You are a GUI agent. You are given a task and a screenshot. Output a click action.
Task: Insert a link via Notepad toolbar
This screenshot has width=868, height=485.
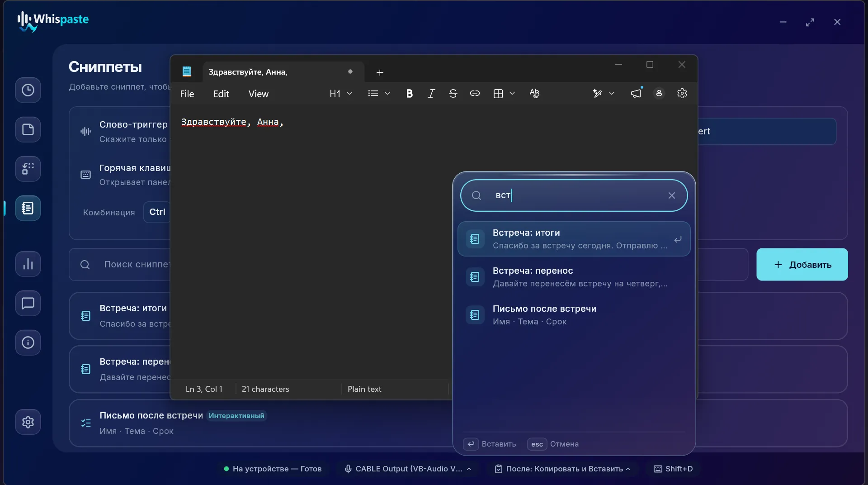click(475, 94)
